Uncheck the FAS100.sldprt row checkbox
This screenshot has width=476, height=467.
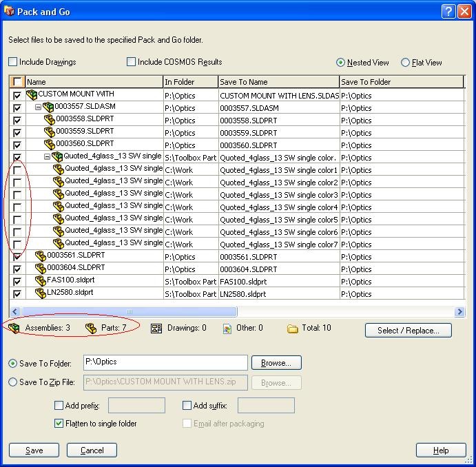[17, 282]
